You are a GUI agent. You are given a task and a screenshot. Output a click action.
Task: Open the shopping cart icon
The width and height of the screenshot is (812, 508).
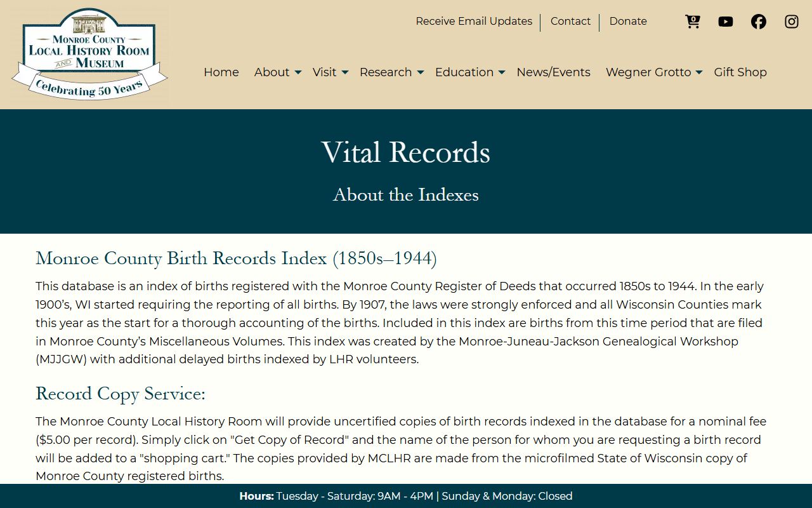[693, 22]
